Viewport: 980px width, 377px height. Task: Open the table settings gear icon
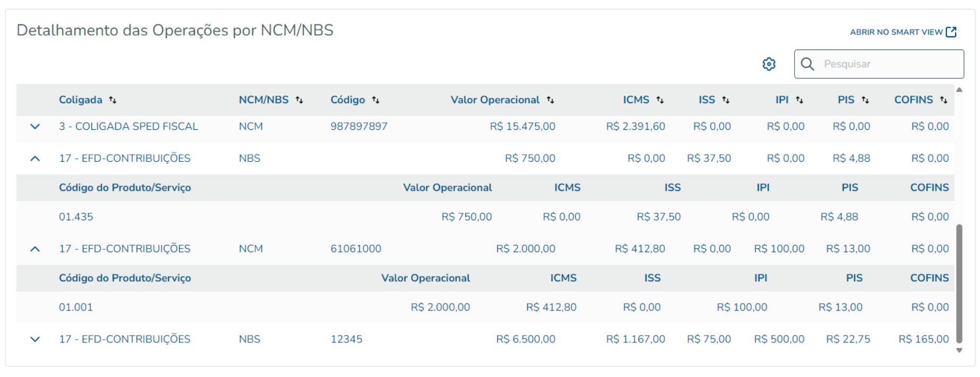(x=768, y=64)
